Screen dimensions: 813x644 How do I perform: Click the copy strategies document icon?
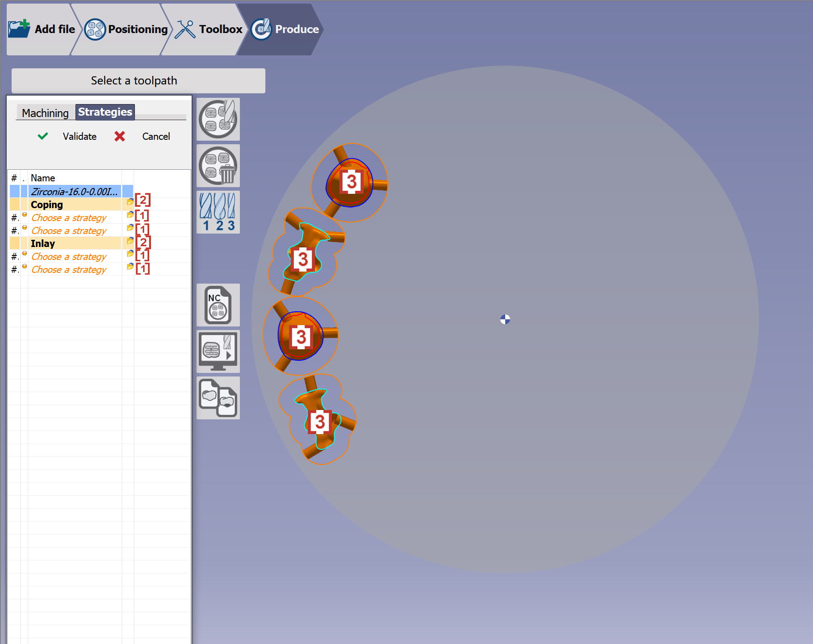218,398
